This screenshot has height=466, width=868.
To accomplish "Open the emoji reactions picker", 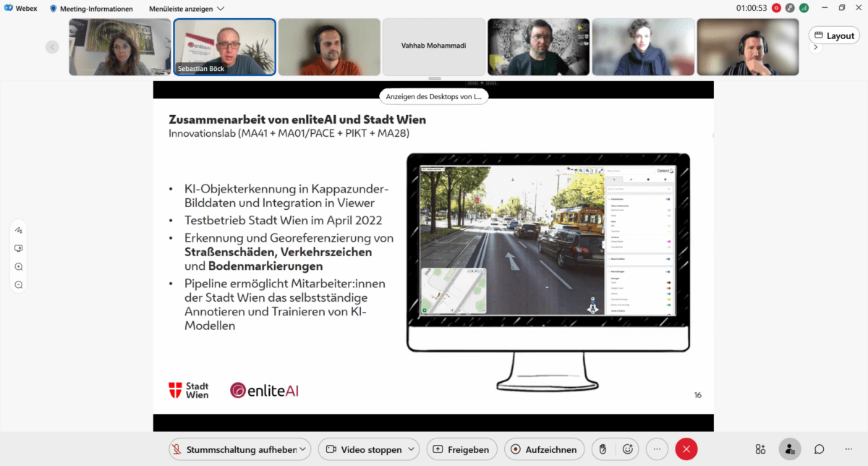I will (628, 449).
